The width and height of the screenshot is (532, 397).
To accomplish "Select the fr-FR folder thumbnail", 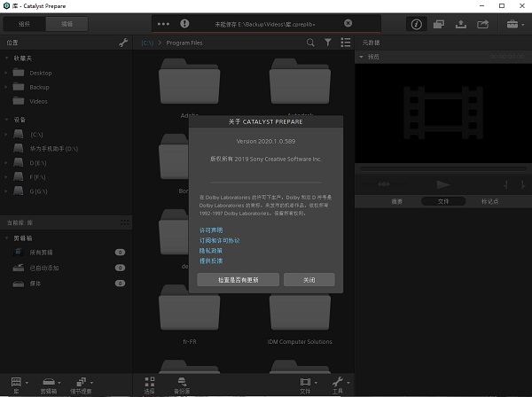I will pyautogui.click(x=189, y=315).
